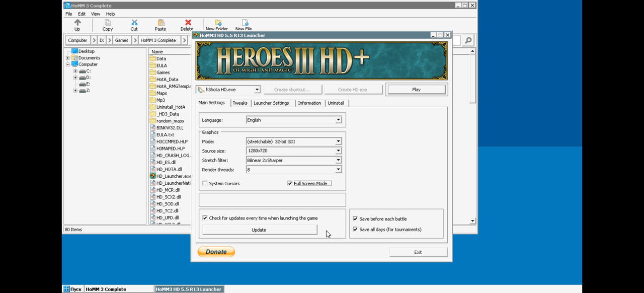Screen dimensions: 644x293
Task: Open the Information tab
Action: (x=309, y=103)
